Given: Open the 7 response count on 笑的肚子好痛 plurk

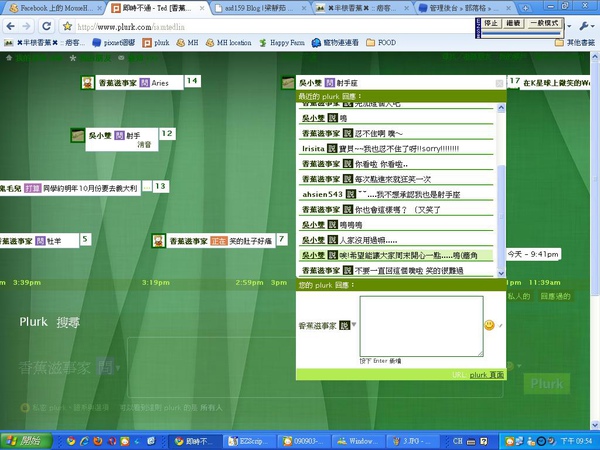Looking at the screenshot, I should (x=282, y=239).
